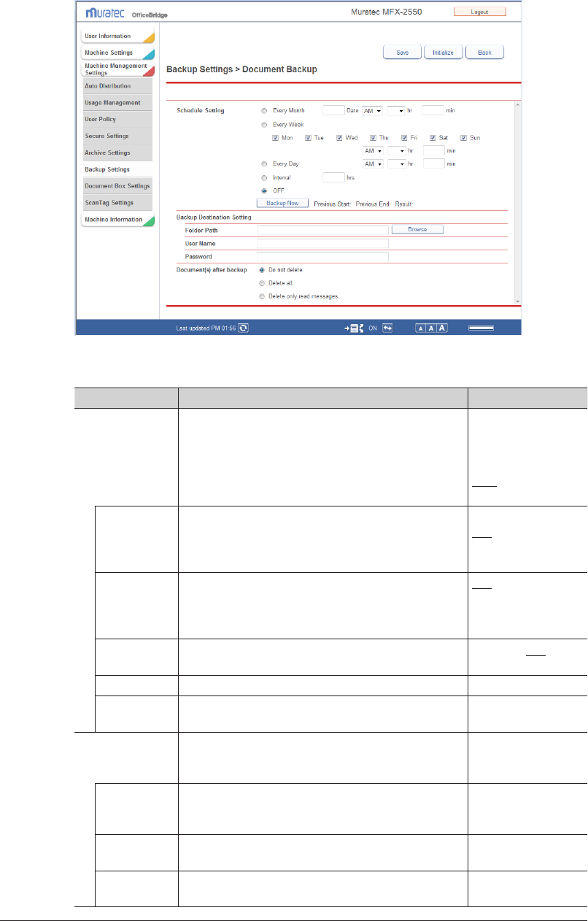The height and width of the screenshot is (921, 588).
Task: Click the Interval hrs input field
Action: 333,177
